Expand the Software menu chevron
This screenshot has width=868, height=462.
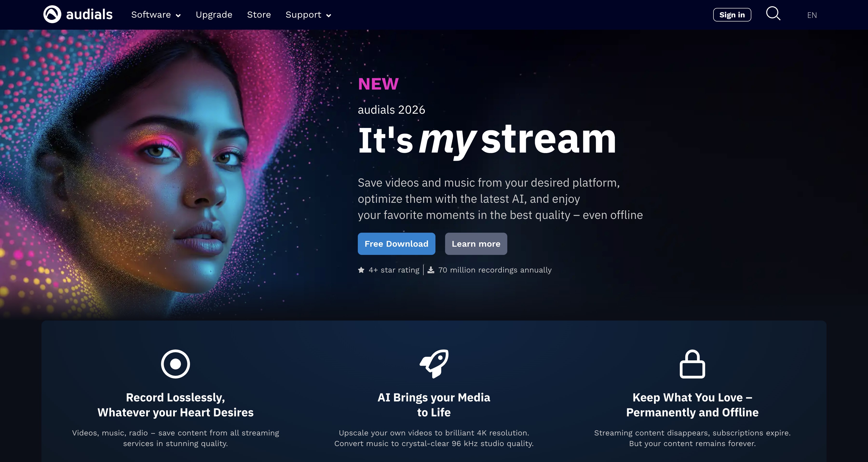point(178,15)
